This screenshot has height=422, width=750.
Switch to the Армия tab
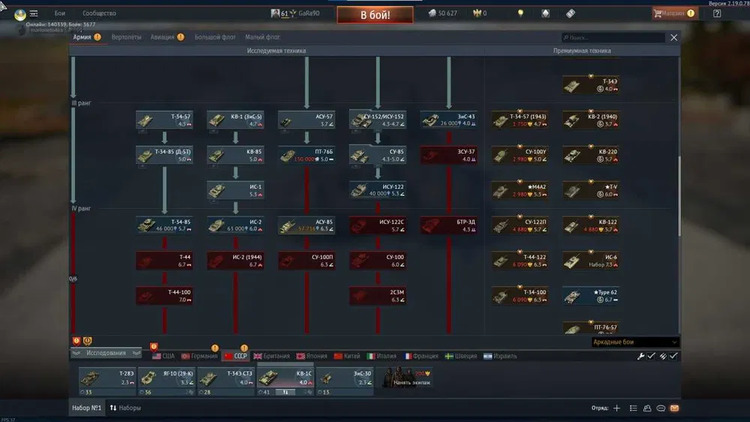click(82, 37)
